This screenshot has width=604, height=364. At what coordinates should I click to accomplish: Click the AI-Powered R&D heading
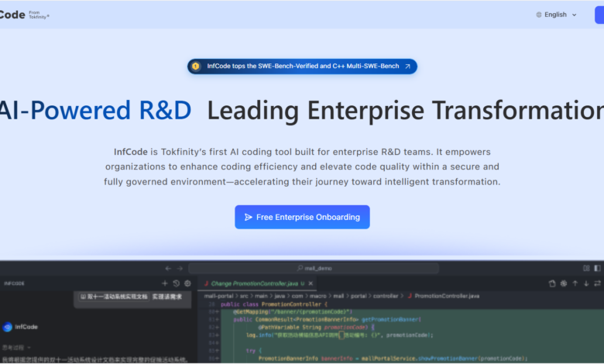95,110
